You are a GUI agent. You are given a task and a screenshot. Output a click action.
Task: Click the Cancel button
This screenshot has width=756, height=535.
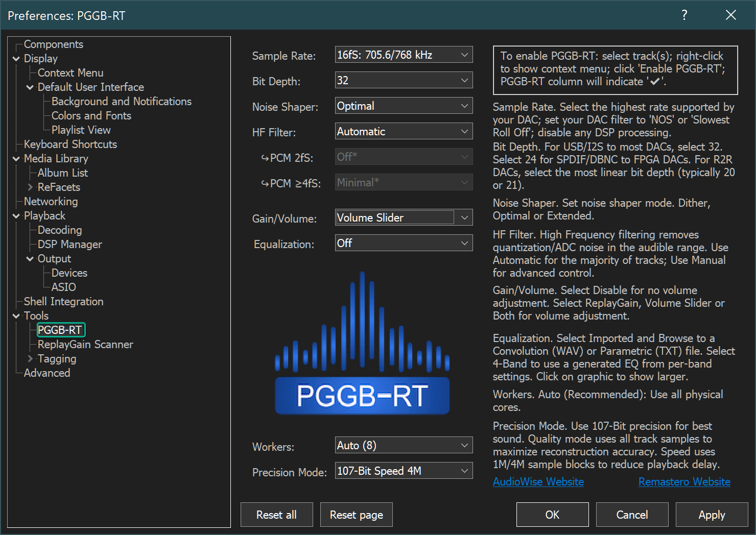(x=632, y=515)
